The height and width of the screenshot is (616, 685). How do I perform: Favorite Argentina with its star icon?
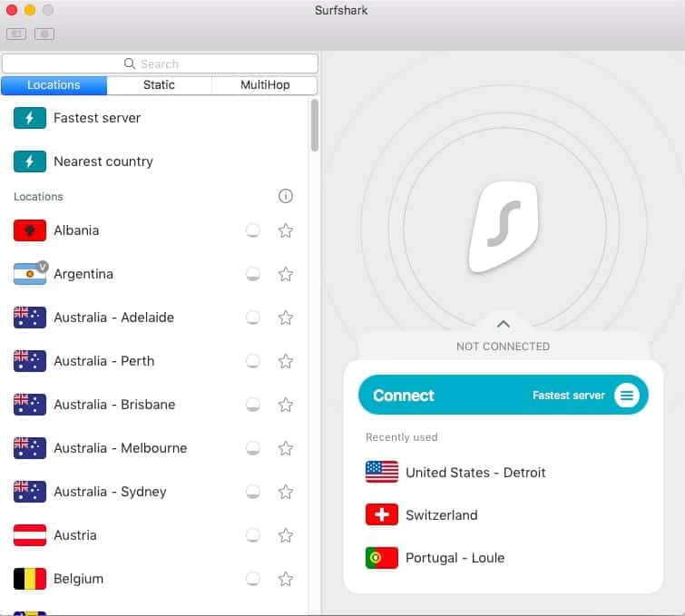[x=286, y=274]
